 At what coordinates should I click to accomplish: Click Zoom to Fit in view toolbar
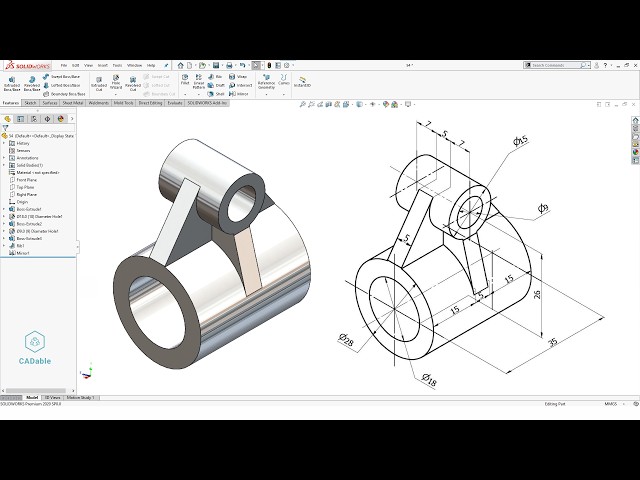click(302, 104)
